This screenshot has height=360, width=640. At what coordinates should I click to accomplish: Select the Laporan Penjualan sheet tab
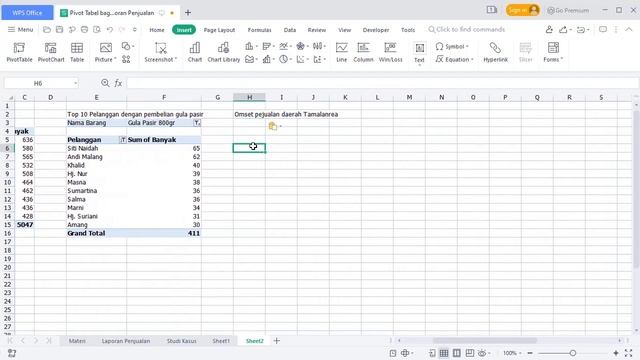126,341
